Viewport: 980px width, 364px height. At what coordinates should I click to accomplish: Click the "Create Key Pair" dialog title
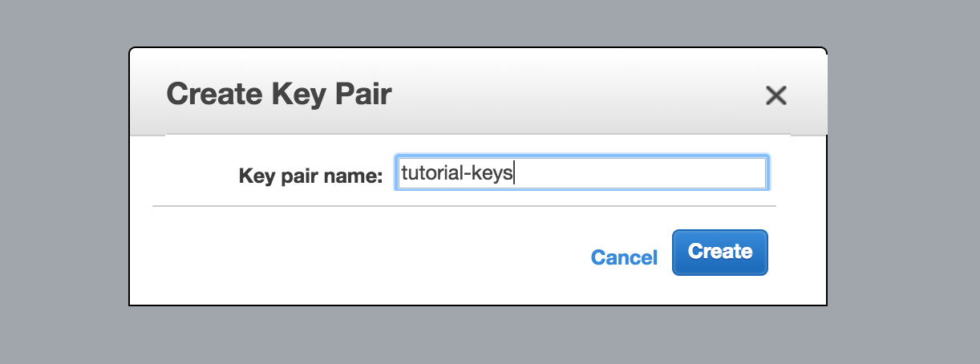tap(278, 94)
